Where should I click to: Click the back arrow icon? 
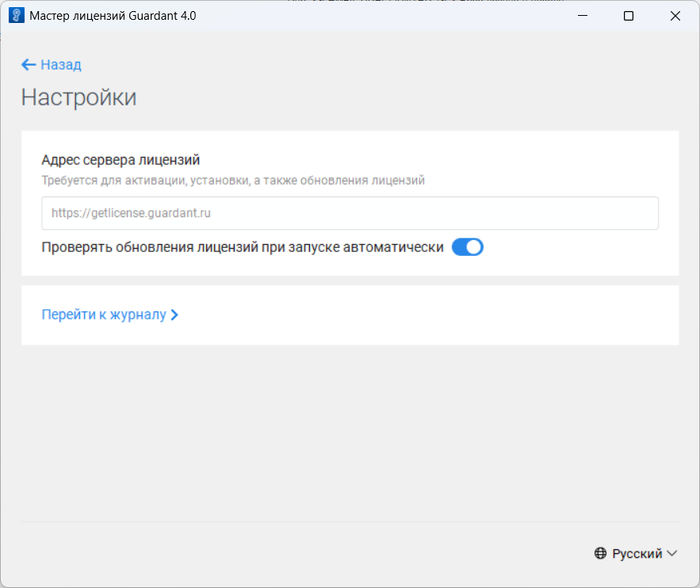point(29,65)
